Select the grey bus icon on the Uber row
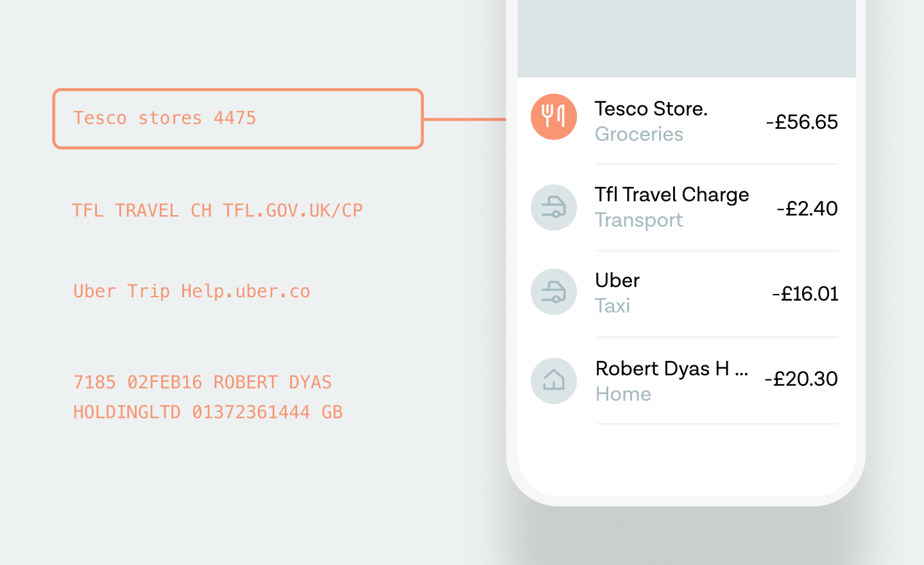Image resolution: width=924 pixels, height=565 pixels. point(553,291)
